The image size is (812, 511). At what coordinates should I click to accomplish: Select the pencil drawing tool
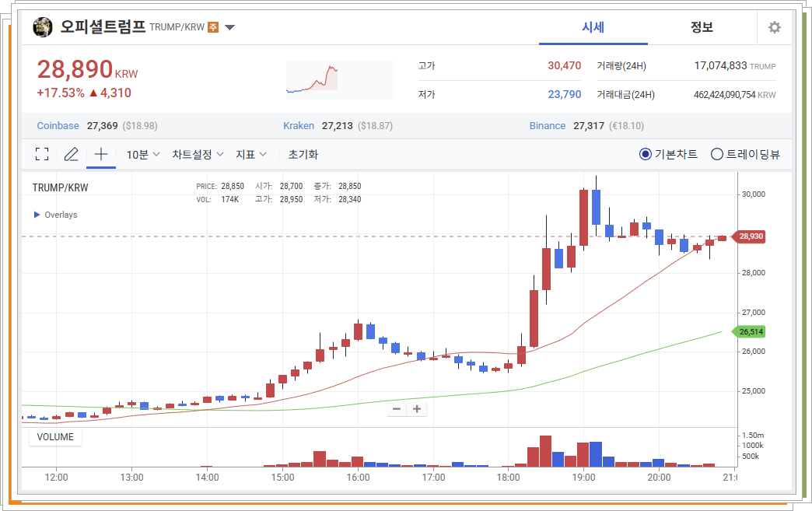[x=71, y=154]
